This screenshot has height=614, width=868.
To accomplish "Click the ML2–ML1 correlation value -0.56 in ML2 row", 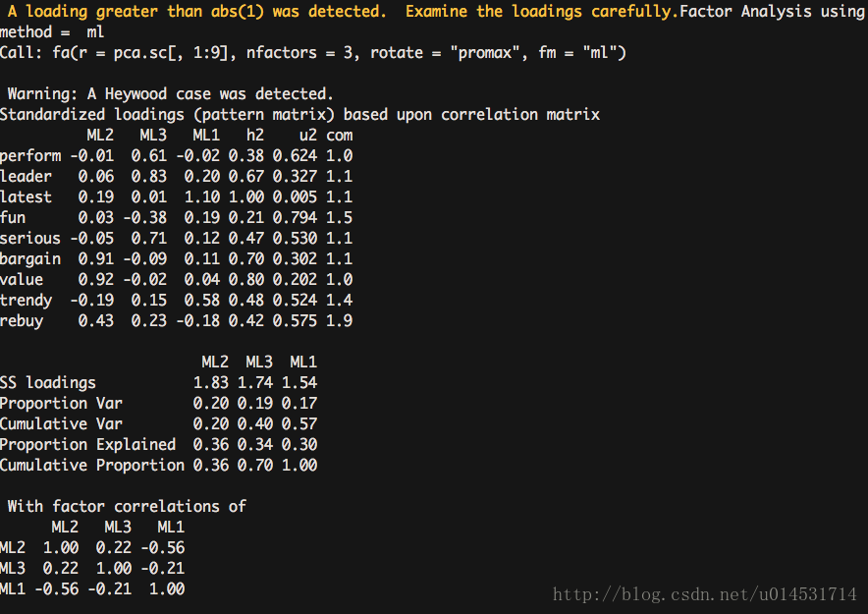I will point(163,548).
